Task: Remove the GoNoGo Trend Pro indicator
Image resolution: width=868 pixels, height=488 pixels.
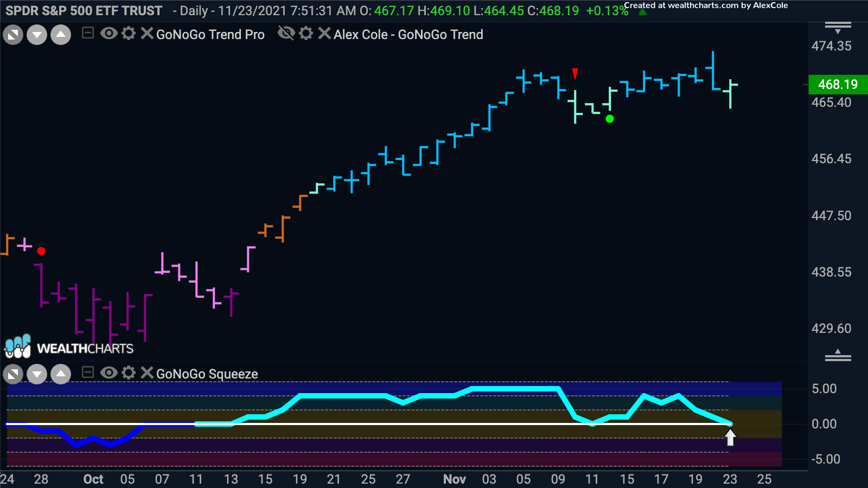Action: tap(146, 34)
